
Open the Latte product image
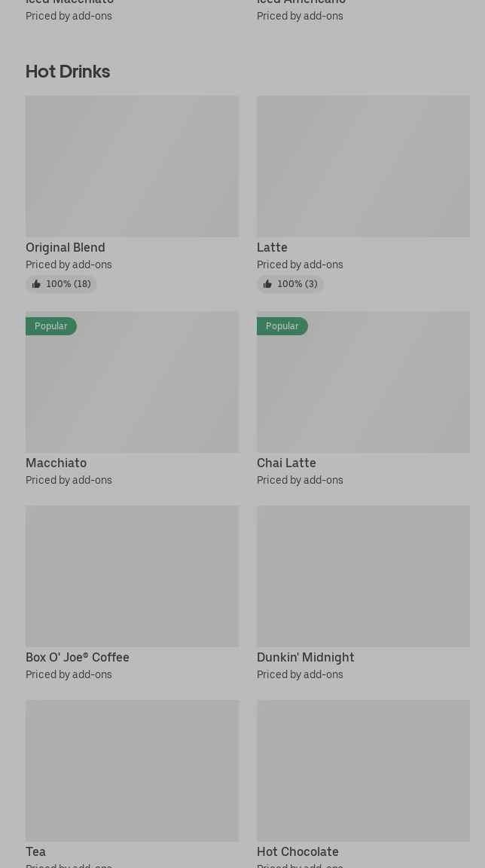coord(363,167)
